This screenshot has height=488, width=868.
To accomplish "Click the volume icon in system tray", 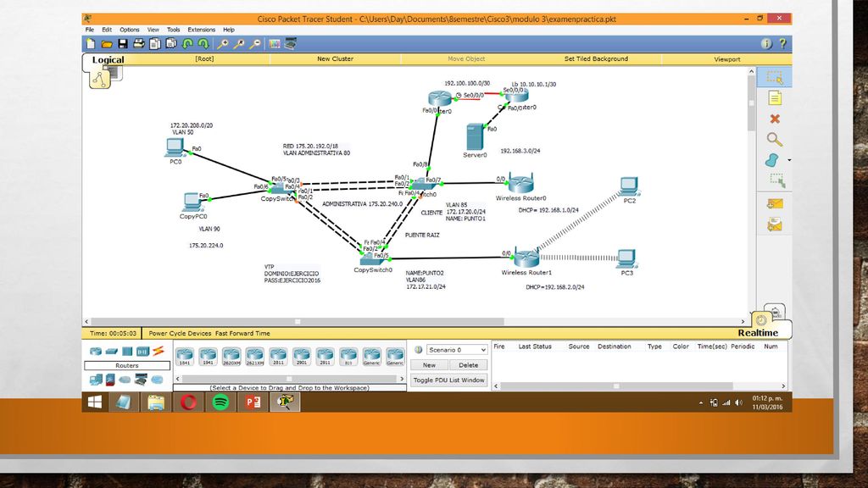I will pyautogui.click(x=738, y=402).
